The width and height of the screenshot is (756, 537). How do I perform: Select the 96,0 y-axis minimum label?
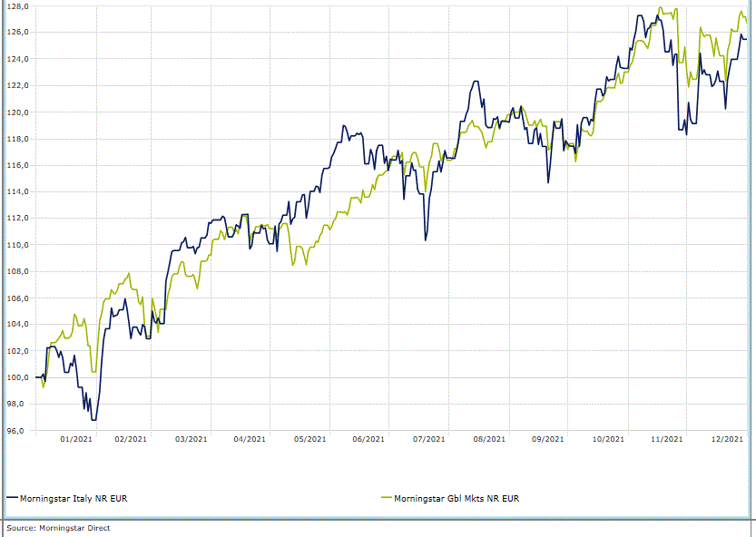pos(20,431)
